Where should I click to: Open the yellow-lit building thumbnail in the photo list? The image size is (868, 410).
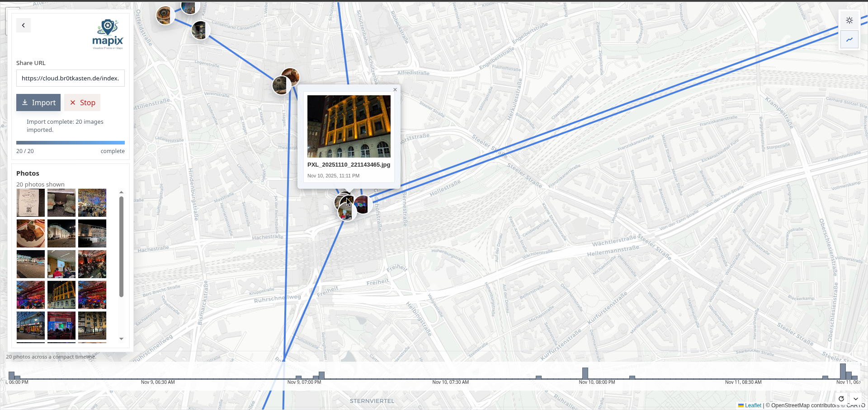61,295
